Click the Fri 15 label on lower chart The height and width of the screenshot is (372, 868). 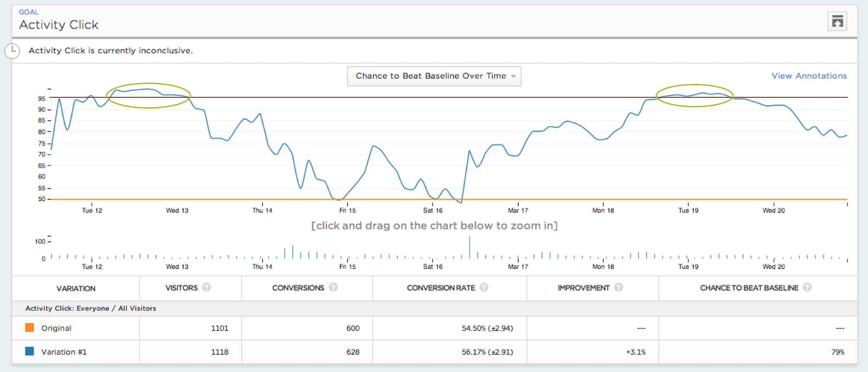[x=347, y=266]
